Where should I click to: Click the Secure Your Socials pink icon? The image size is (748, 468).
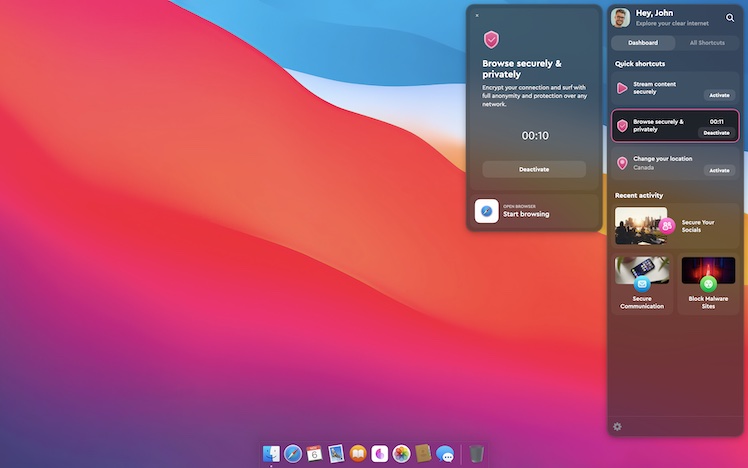coord(667,226)
